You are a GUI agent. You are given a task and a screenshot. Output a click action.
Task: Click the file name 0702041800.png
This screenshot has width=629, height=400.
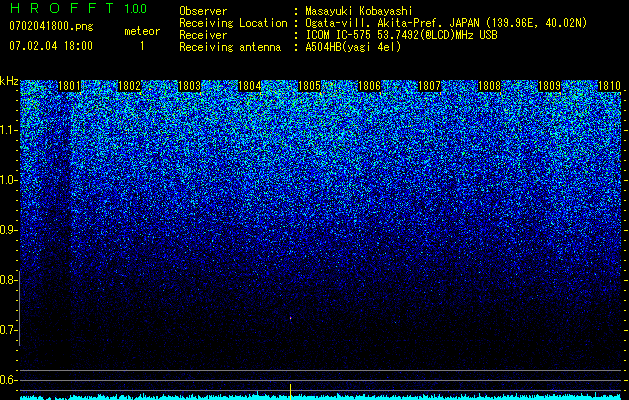[x=51, y=26]
